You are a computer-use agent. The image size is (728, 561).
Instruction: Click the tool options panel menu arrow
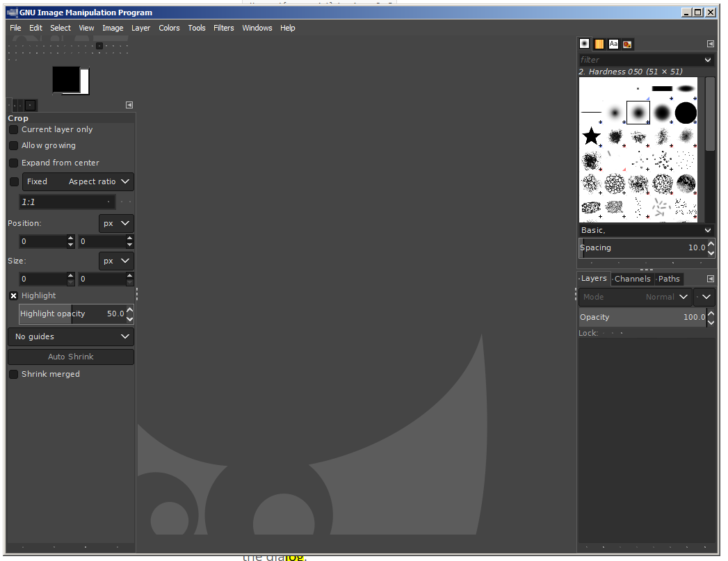point(129,105)
